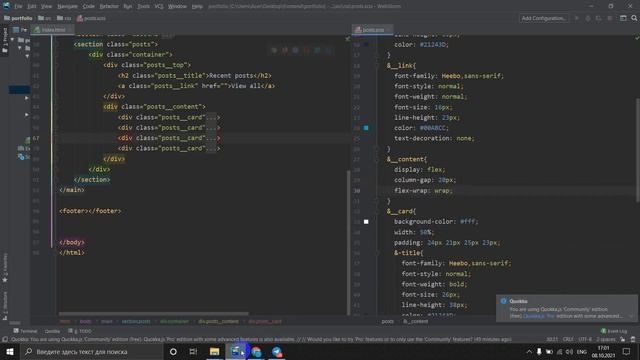This screenshot has height=360, width=640.
Task: Click the dark #21243D color swatch in gutter
Action: [x=366, y=44]
